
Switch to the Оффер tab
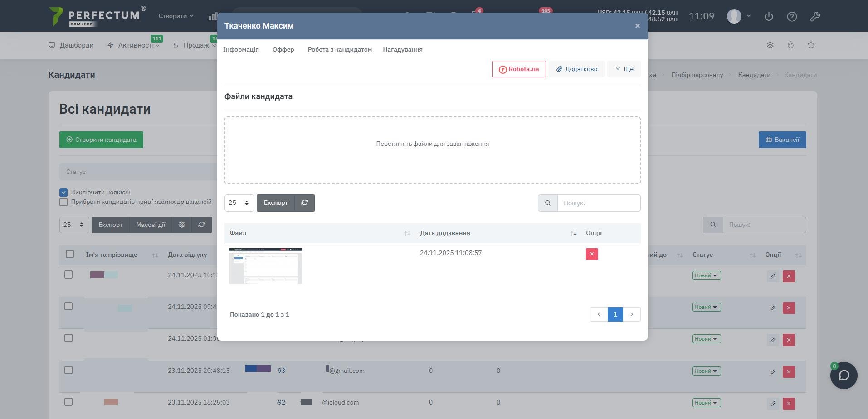[x=283, y=50]
